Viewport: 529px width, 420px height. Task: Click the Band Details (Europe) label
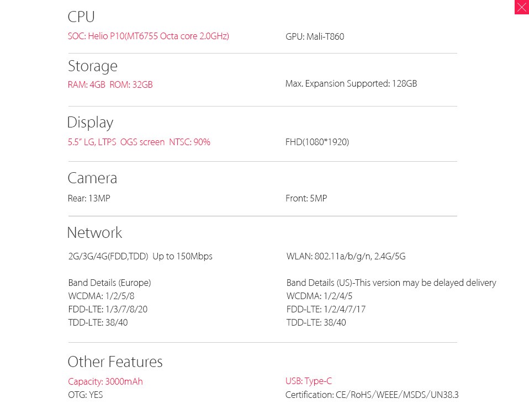pos(110,283)
